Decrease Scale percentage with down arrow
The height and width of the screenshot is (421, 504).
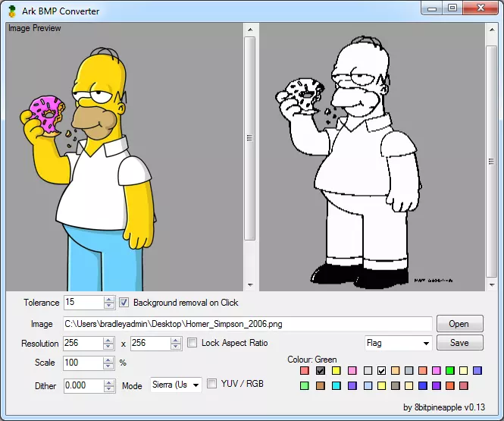click(x=108, y=366)
